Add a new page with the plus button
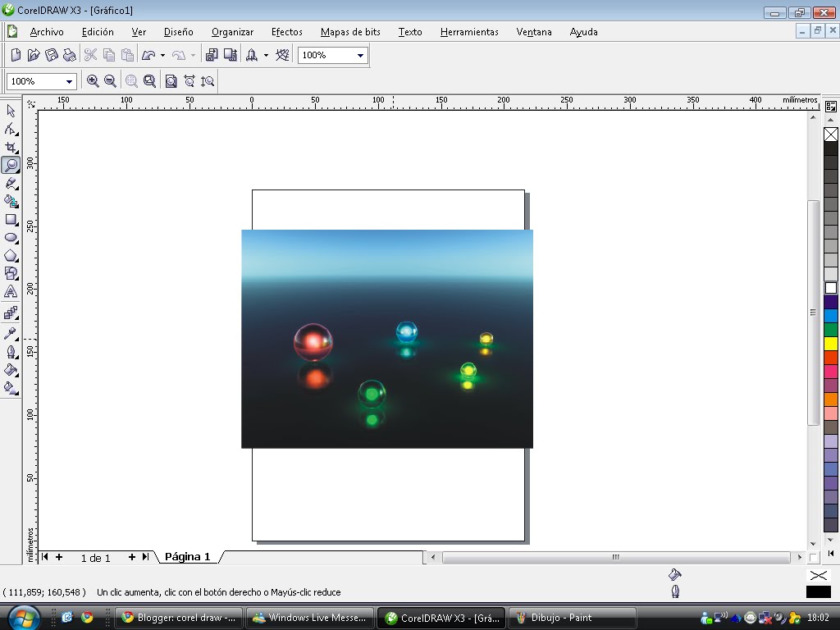The image size is (840, 630). (x=58, y=557)
